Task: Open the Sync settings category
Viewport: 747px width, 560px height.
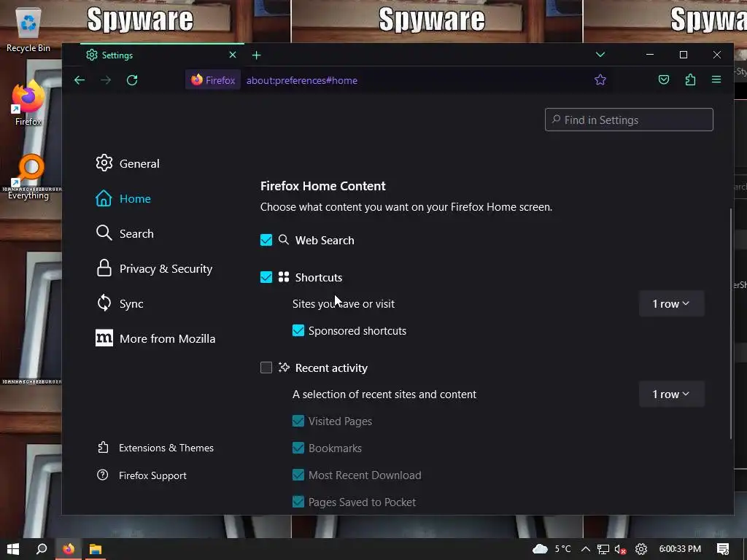Action: 120,303
